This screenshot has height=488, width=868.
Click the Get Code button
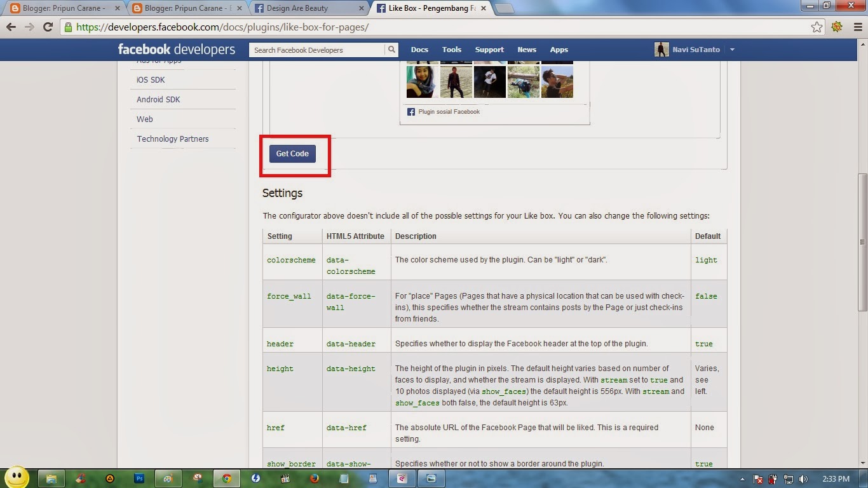pos(292,153)
